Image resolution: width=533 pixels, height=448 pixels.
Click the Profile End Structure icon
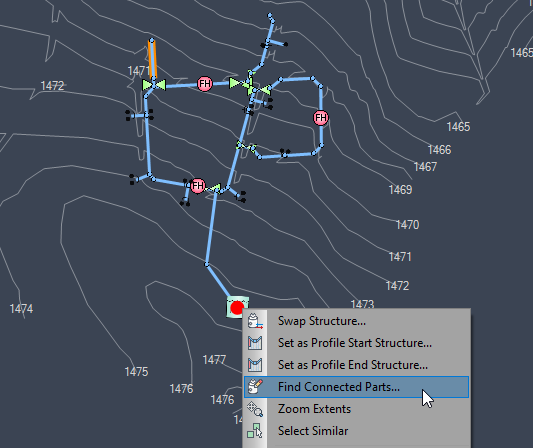[x=255, y=365]
